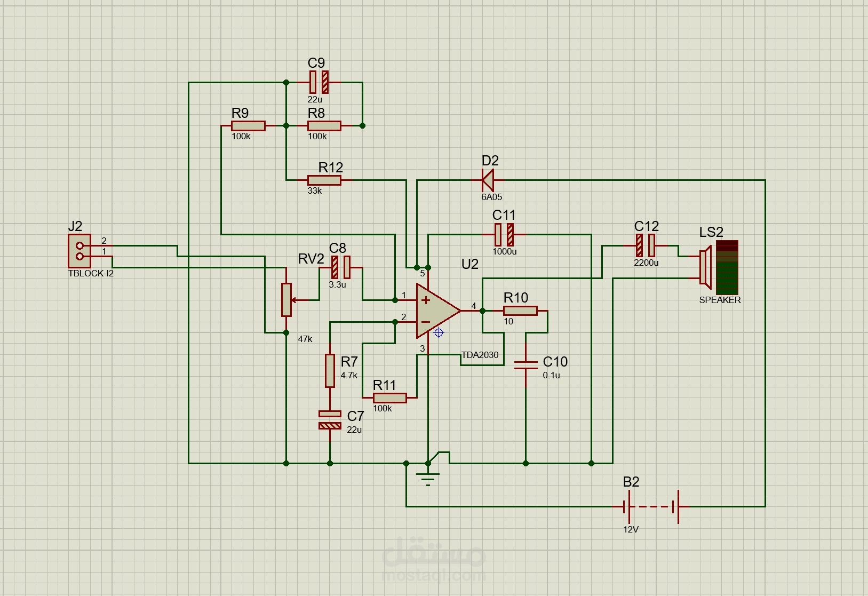
Task: Click the TDA2030 part label
Action: point(480,355)
